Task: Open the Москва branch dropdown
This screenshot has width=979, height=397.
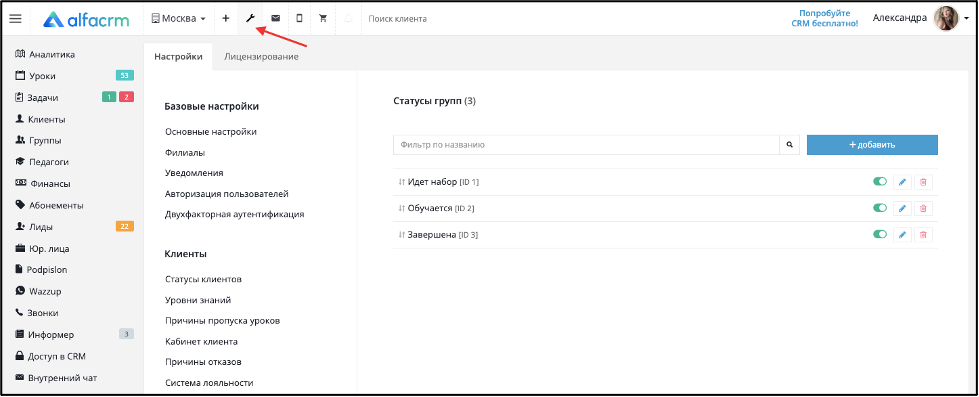Action: pos(179,19)
